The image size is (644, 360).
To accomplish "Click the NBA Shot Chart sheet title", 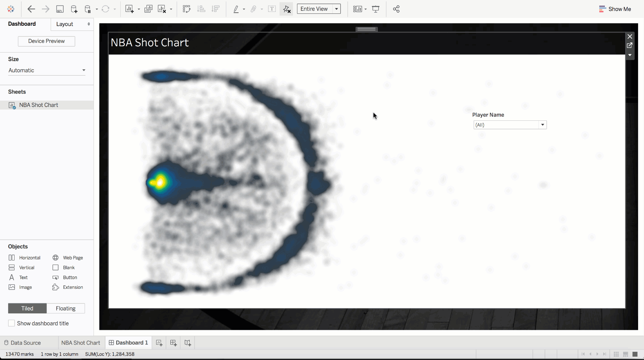I will [x=150, y=43].
